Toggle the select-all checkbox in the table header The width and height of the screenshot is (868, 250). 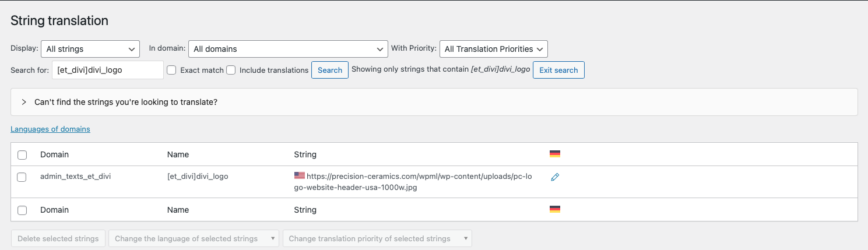22,155
